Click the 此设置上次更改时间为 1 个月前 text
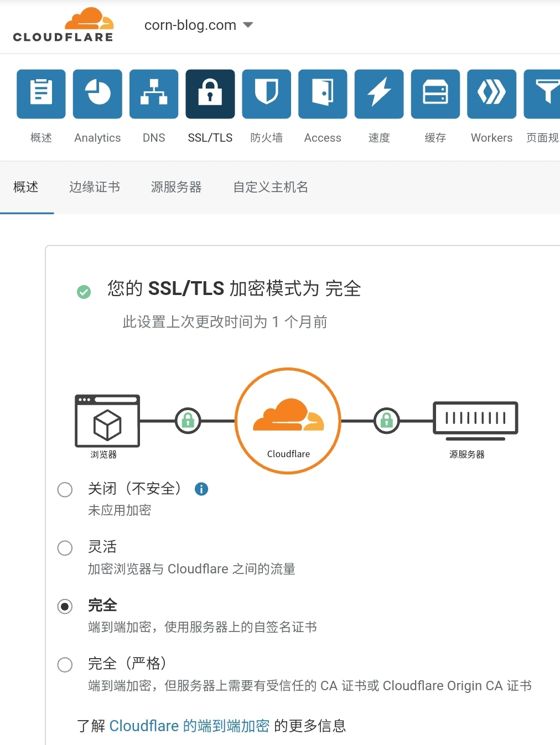The image size is (560, 745). coord(225,322)
